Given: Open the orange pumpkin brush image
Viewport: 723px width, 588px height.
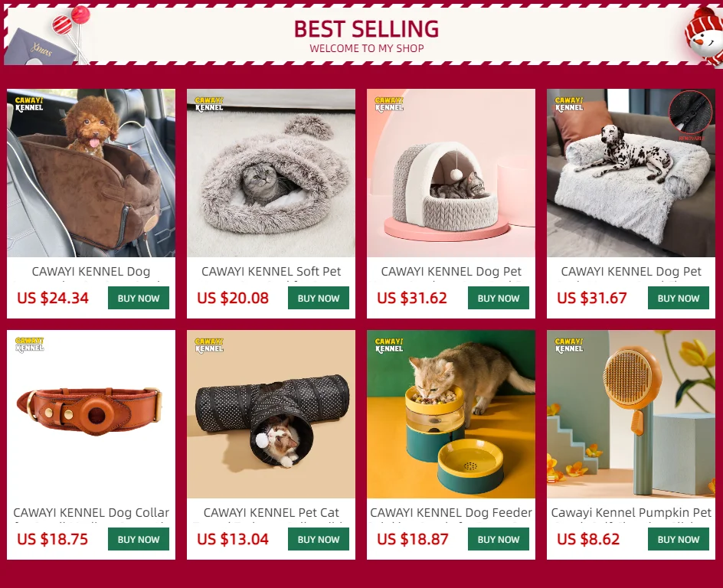Looking at the screenshot, I should pos(631,413).
